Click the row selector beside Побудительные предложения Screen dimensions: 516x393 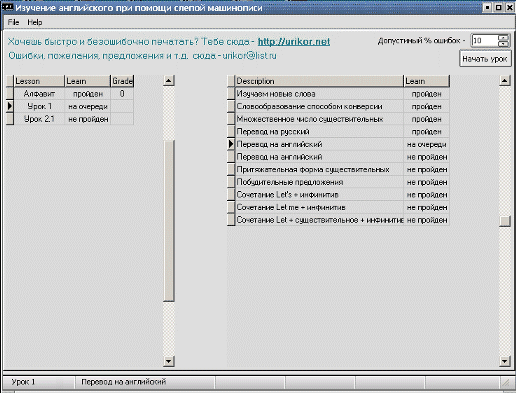[231, 182]
